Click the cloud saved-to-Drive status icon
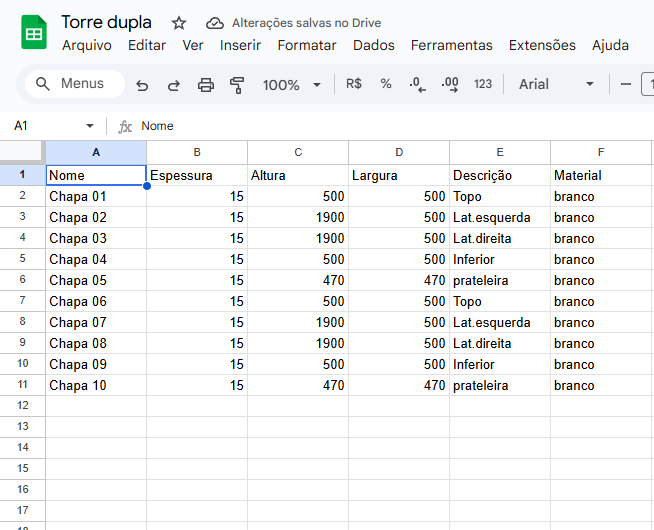 coord(215,23)
